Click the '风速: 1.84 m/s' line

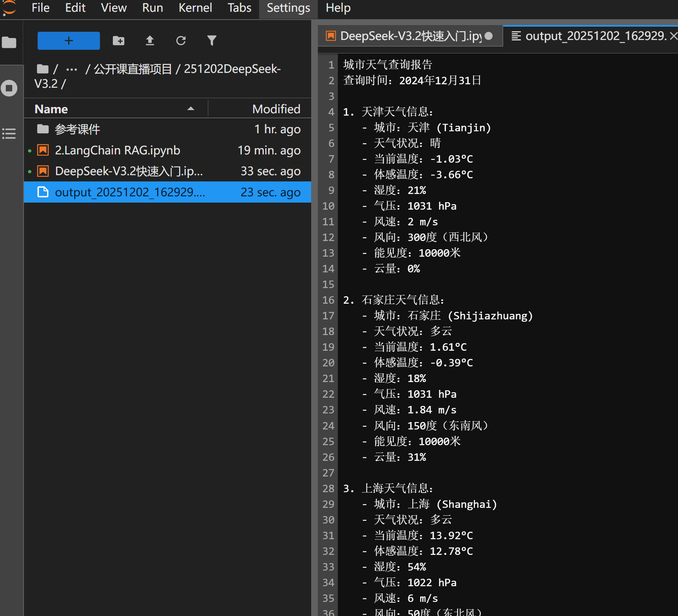click(x=409, y=409)
